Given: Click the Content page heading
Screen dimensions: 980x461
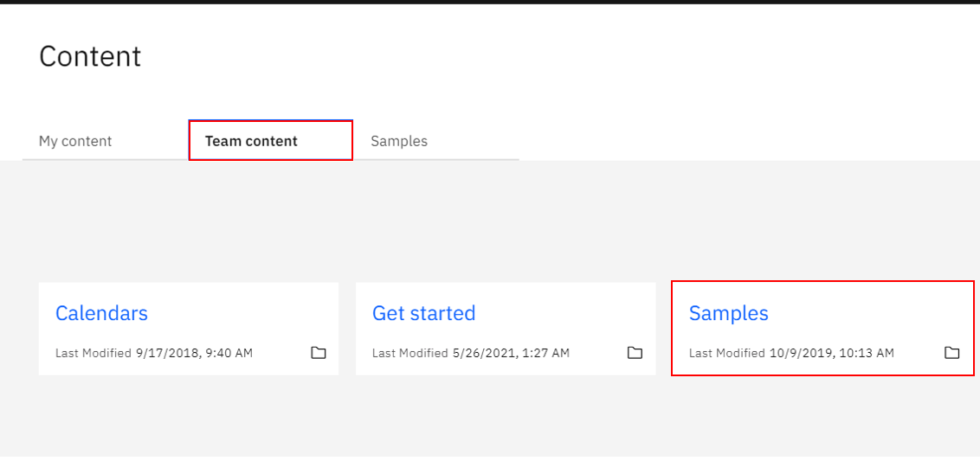Looking at the screenshot, I should click(90, 56).
